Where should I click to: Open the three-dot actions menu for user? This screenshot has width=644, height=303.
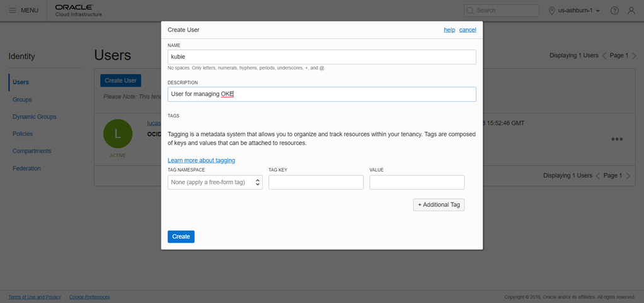coord(617,139)
